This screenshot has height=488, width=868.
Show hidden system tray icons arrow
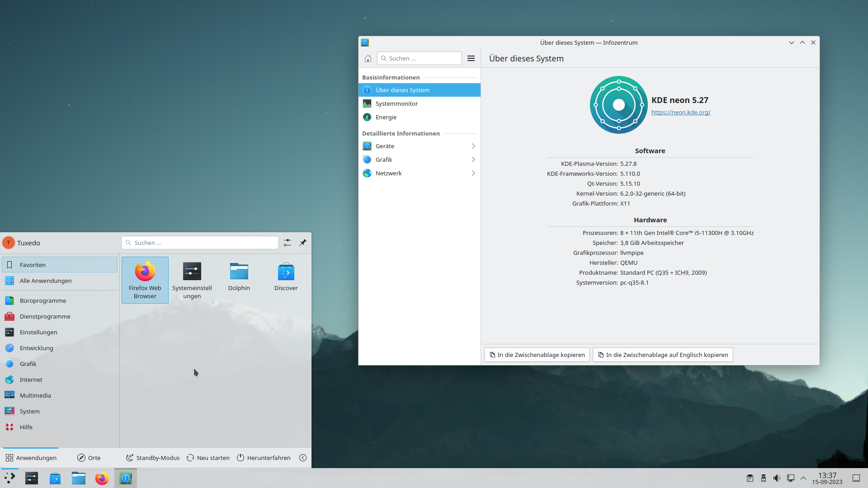803,478
